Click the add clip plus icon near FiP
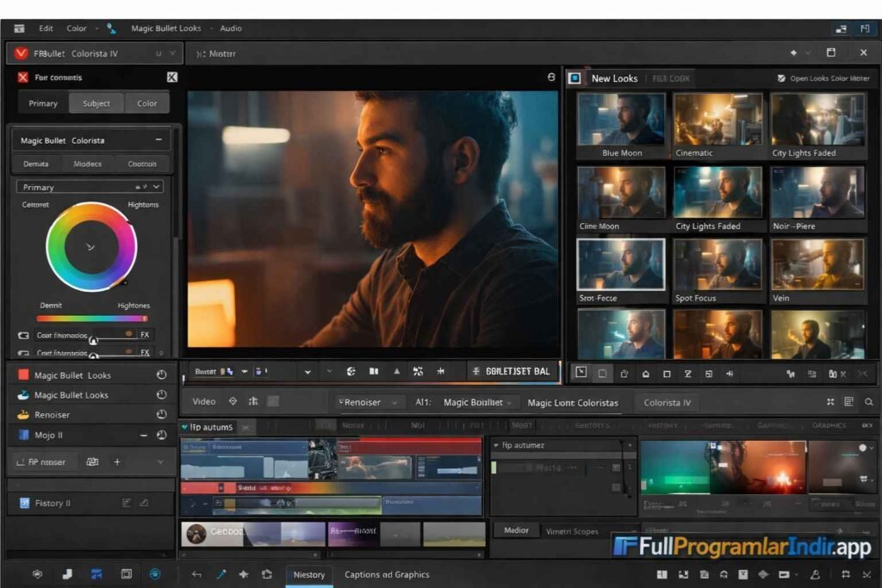This screenshot has height=588, width=882. (x=117, y=461)
